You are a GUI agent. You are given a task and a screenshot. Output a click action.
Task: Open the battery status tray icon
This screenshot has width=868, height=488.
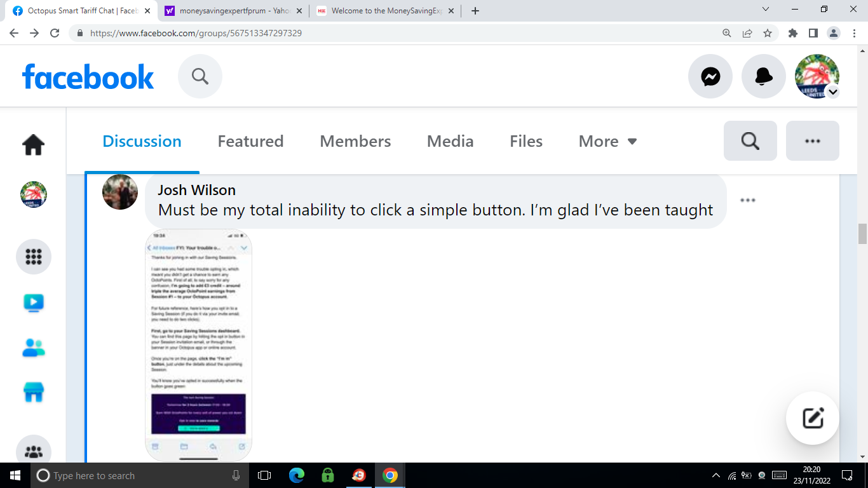click(747, 475)
